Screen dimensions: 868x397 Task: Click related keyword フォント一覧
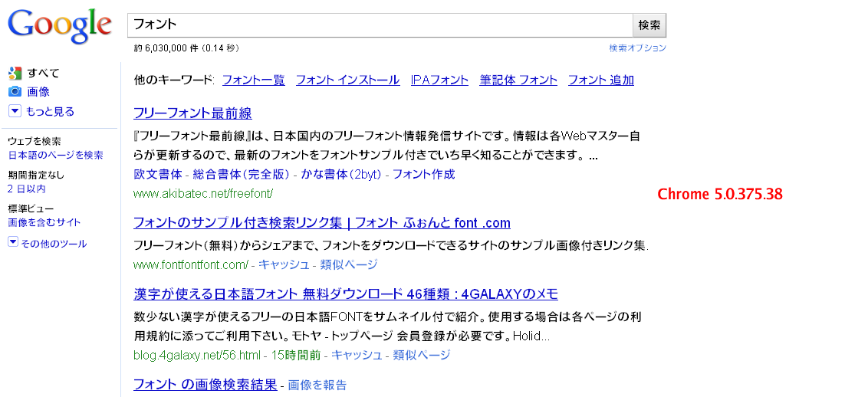click(x=254, y=80)
